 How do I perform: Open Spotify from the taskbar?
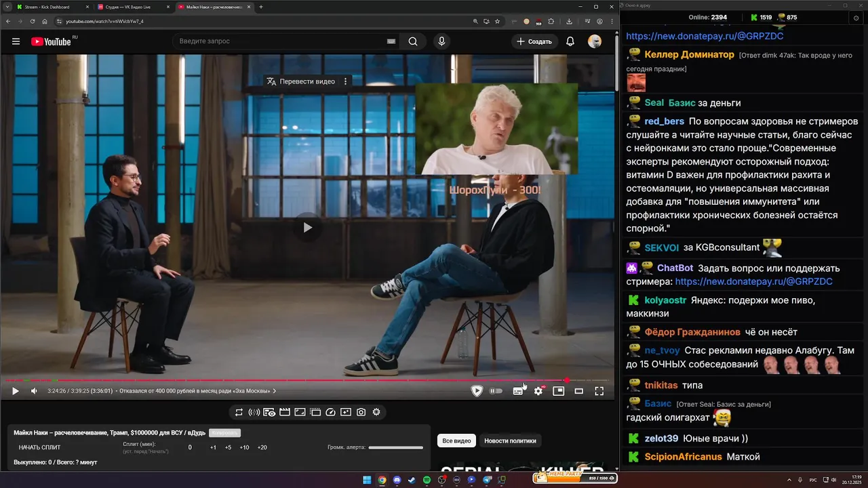[427, 480]
